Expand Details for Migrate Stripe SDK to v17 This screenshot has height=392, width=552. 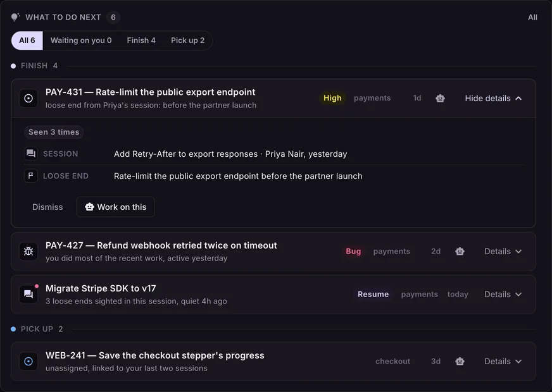(x=503, y=294)
